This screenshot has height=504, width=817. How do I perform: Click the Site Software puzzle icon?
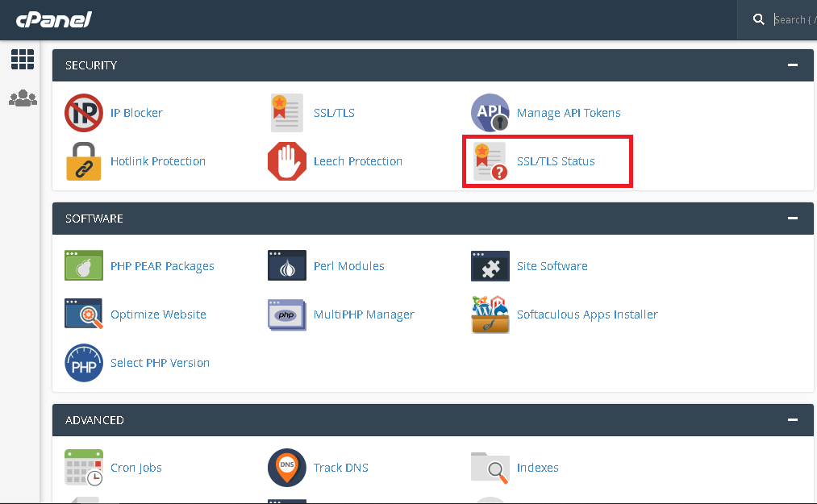[490, 266]
